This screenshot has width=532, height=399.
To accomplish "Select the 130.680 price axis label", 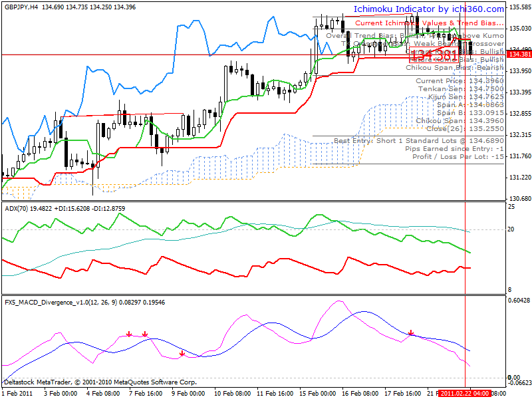I will tap(520, 199).
